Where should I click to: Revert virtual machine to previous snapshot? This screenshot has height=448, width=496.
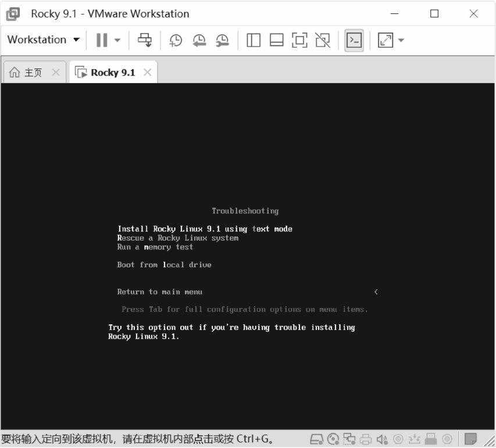click(x=199, y=41)
